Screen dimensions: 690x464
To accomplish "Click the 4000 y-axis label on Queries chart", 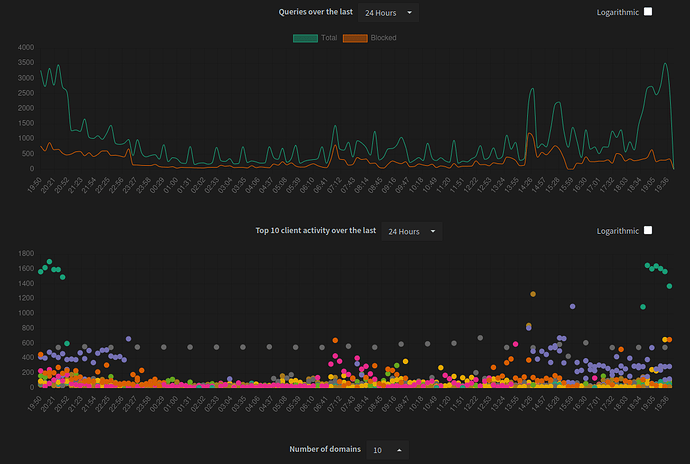I will pos(25,47).
